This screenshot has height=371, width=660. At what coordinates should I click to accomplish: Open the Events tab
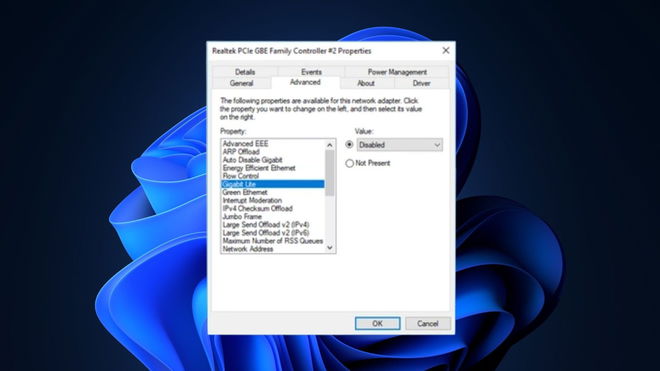311,72
